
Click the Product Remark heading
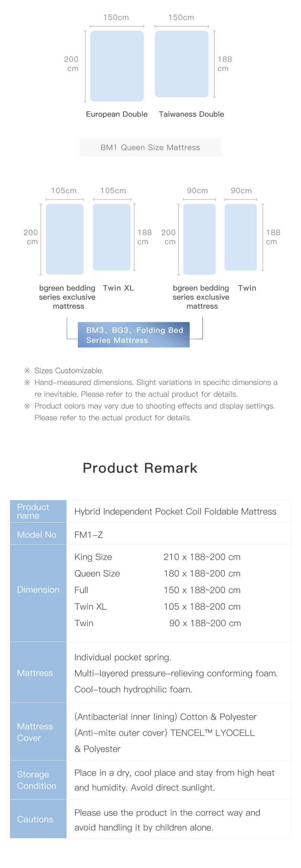pos(140,468)
